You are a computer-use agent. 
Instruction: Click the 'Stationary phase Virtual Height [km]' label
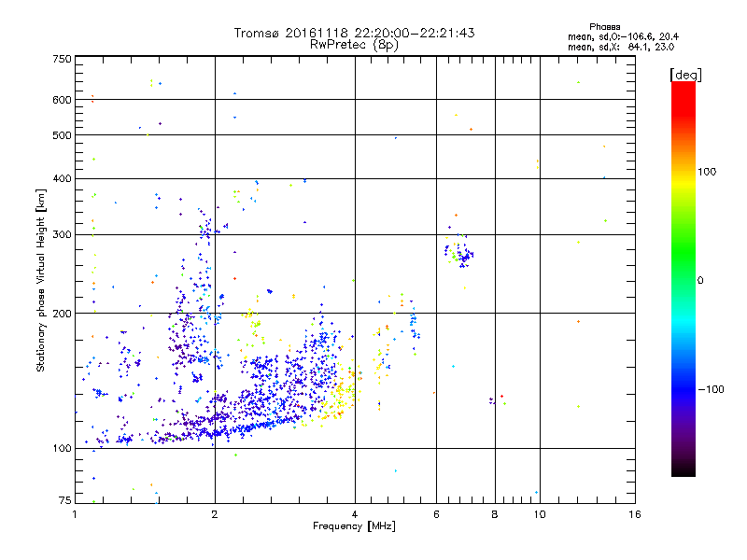(41, 281)
